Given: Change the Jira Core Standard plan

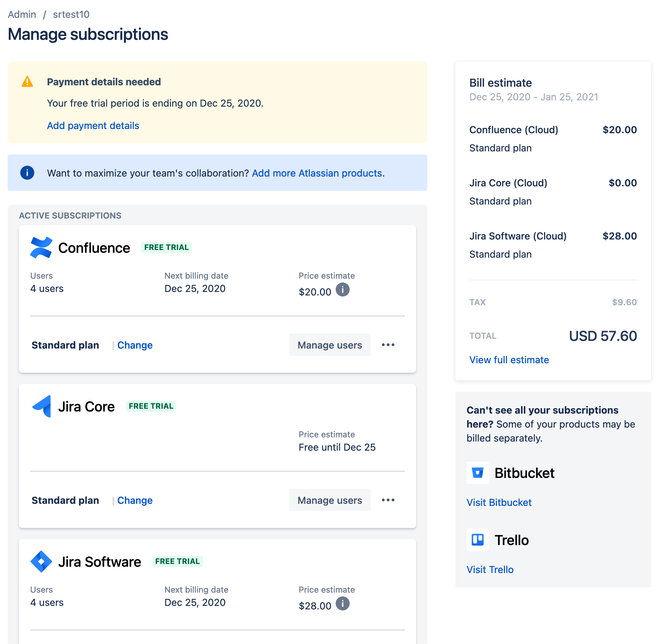Looking at the screenshot, I should pyautogui.click(x=135, y=500).
